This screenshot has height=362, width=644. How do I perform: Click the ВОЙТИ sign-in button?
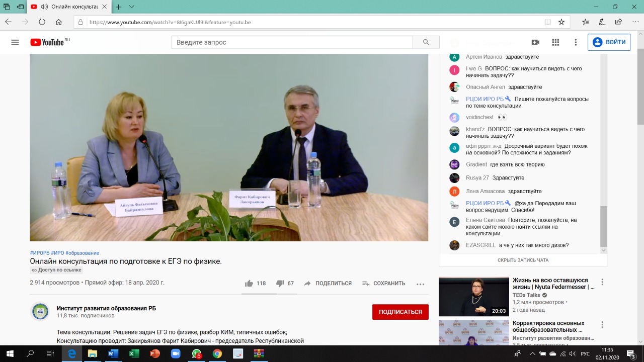click(609, 42)
